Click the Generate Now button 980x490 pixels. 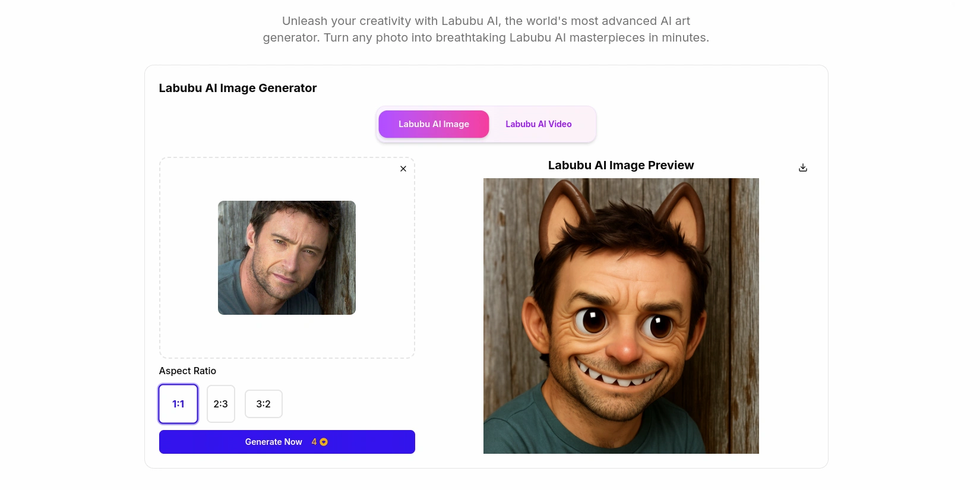287,442
